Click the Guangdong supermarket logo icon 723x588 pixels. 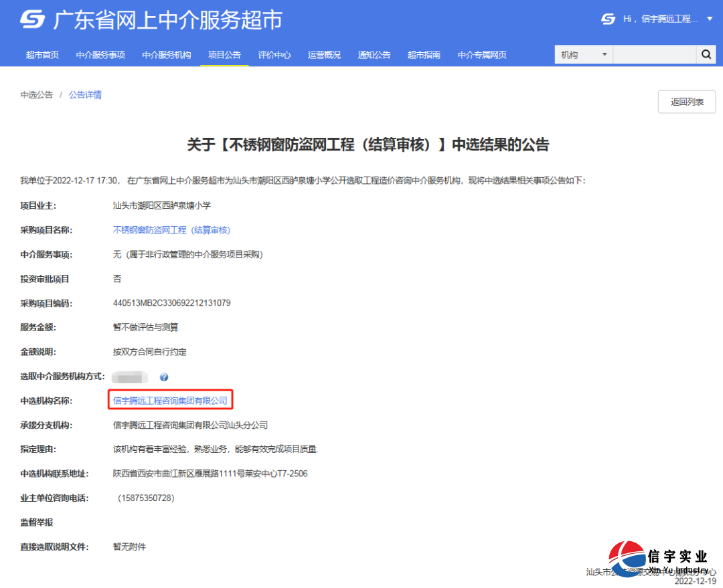point(31,19)
